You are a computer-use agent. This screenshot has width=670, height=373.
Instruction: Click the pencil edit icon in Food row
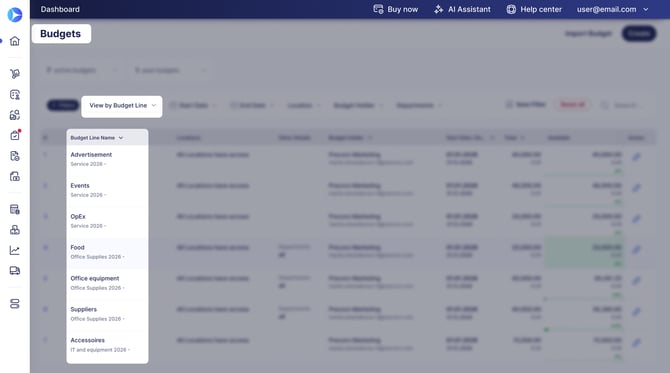tap(636, 250)
